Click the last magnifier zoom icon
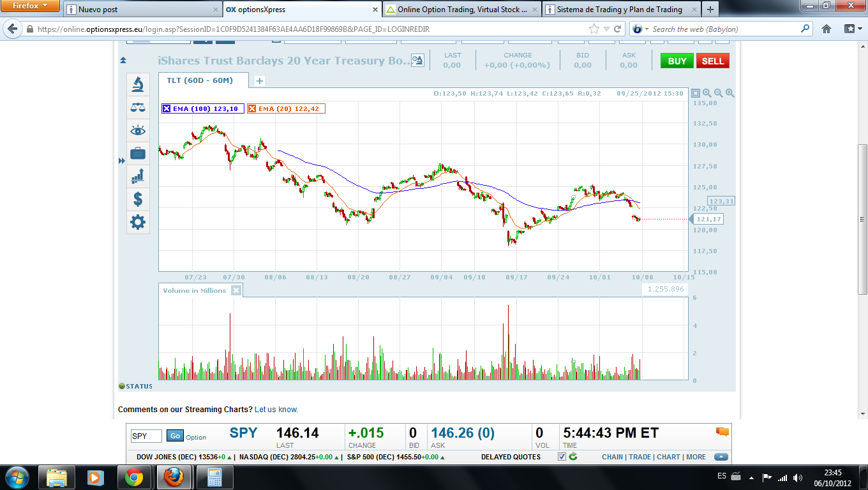The width and height of the screenshot is (868, 490). 730,93
